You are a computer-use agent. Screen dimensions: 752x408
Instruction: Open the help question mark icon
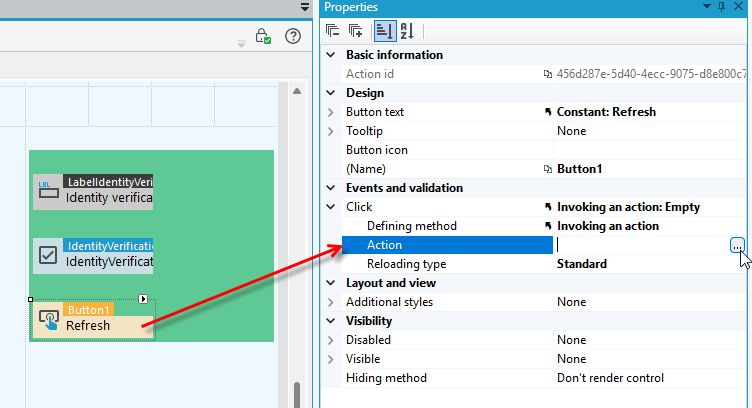coord(293,36)
